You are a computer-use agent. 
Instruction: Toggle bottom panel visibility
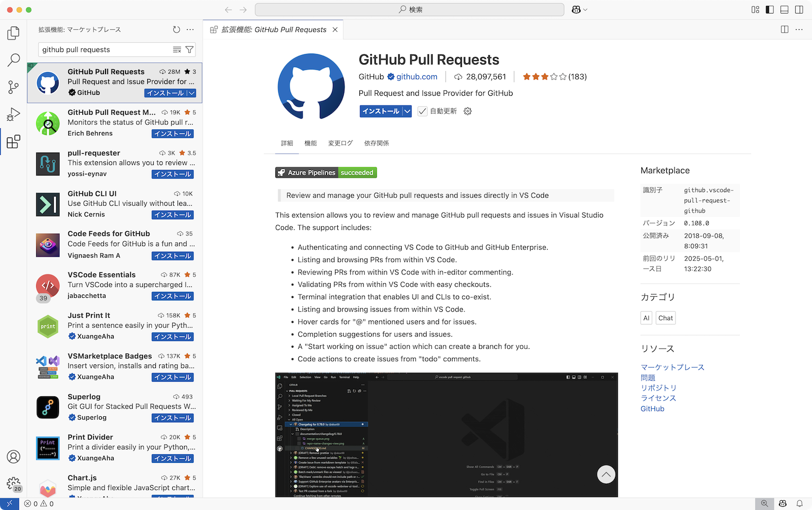pos(784,10)
